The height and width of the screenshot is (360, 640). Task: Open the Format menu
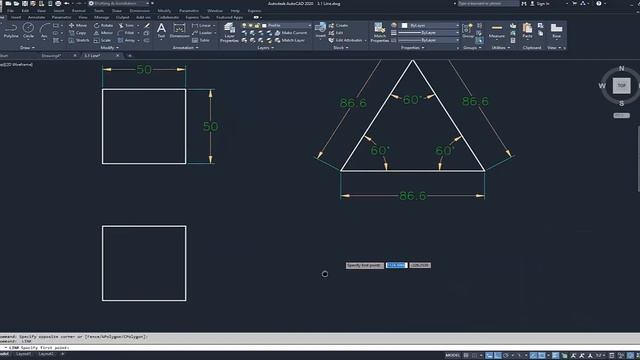tap(78, 11)
